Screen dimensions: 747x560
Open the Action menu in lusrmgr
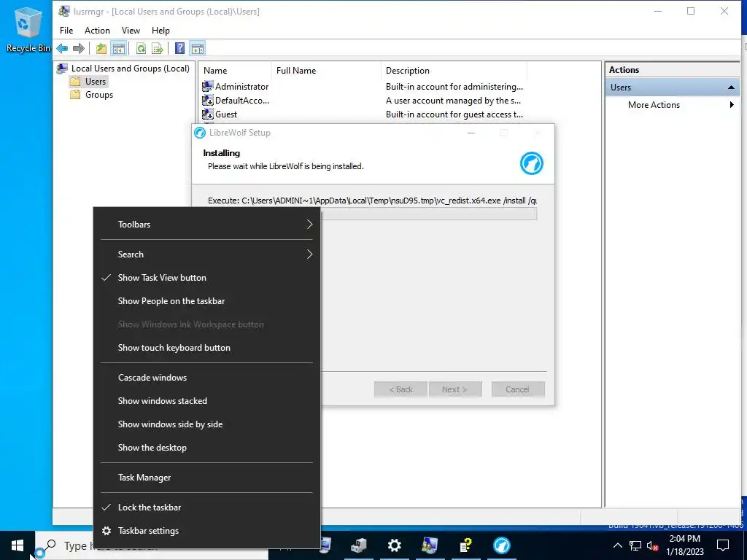click(x=97, y=31)
